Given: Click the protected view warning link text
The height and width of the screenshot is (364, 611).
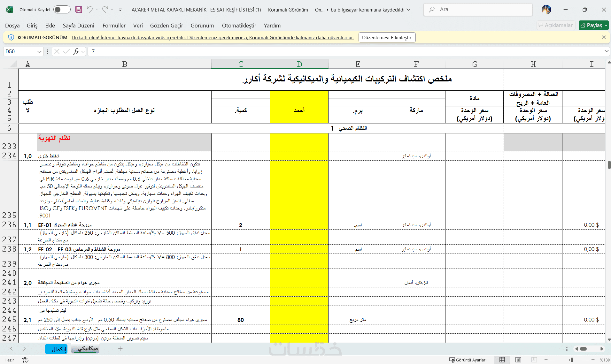Looking at the screenshot, I should 213,38.
